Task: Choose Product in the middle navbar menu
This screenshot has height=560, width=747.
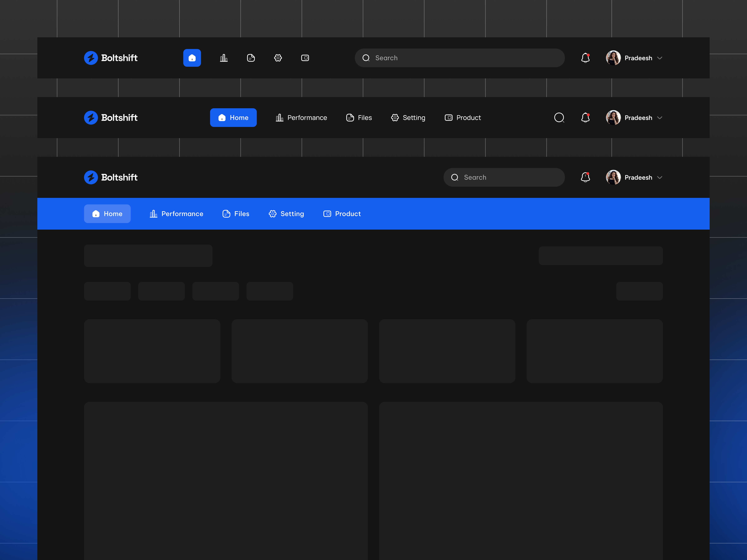Action: tap(463, 117)
